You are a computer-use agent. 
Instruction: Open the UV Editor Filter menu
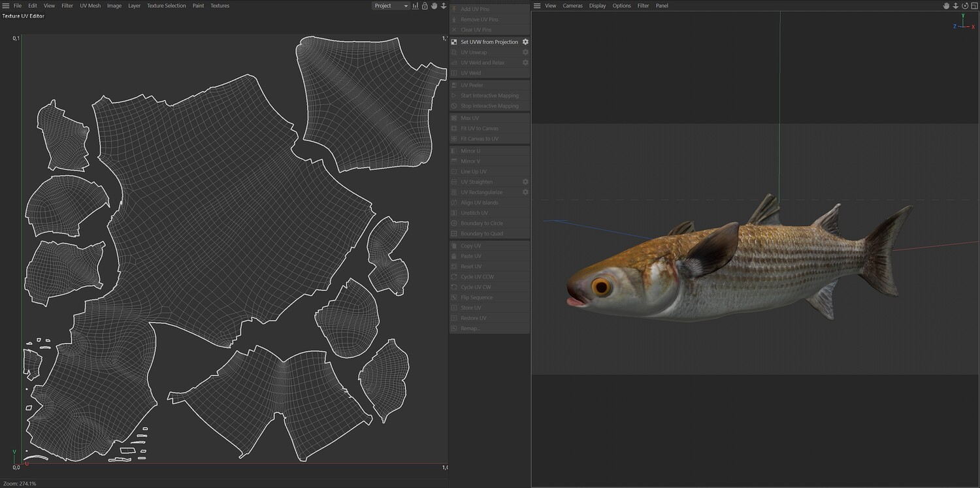point(67,6)
